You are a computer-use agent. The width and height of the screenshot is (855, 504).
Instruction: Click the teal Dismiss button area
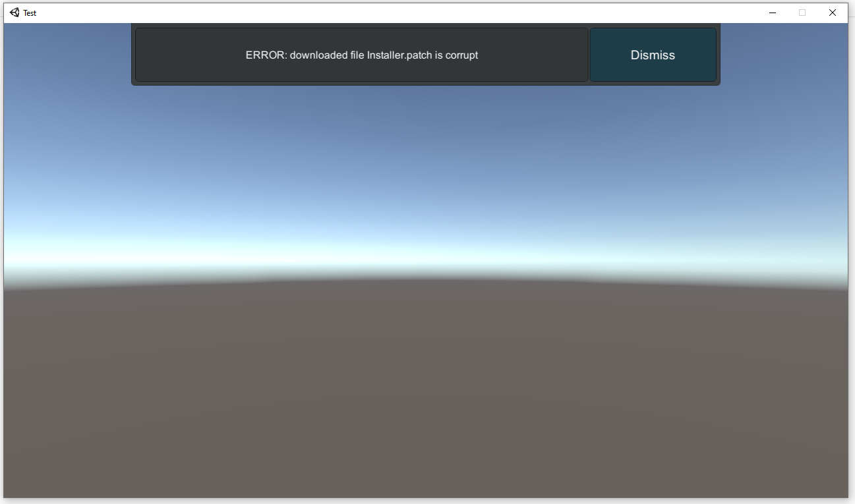point(653,55)
